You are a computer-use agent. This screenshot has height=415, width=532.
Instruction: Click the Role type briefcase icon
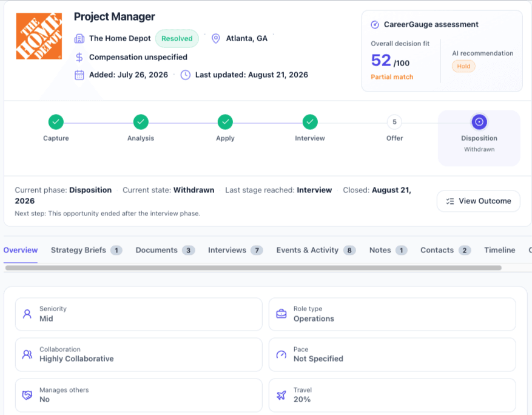point(281,314)
